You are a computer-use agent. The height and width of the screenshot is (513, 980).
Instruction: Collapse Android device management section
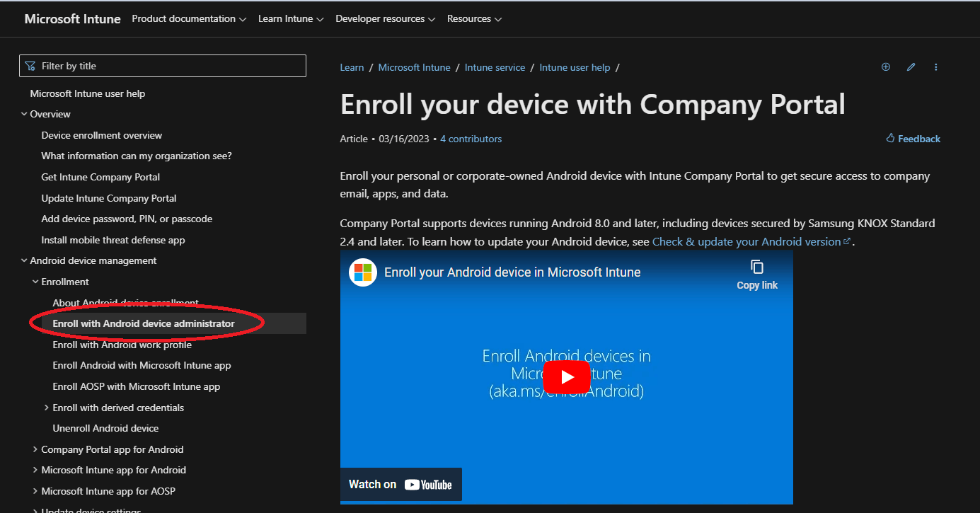point(24,260)
